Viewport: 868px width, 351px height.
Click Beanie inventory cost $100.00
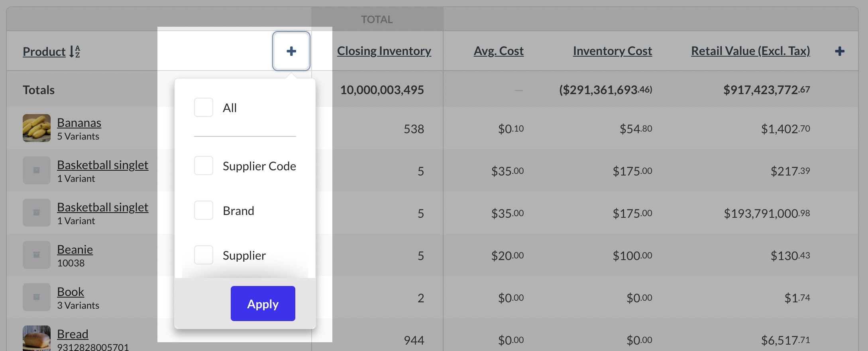point(632,256)
